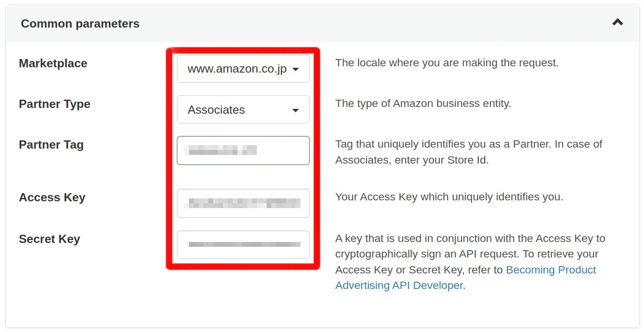644x332 pixels.
Task: Click the Access Key uniquely identifies you text
Action: pos(449,197)
